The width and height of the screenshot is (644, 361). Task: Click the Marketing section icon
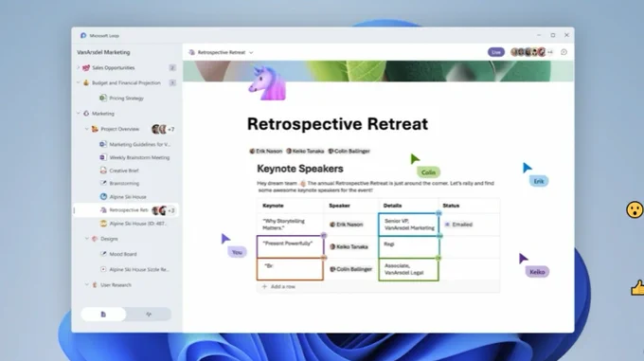click(86, 114)
